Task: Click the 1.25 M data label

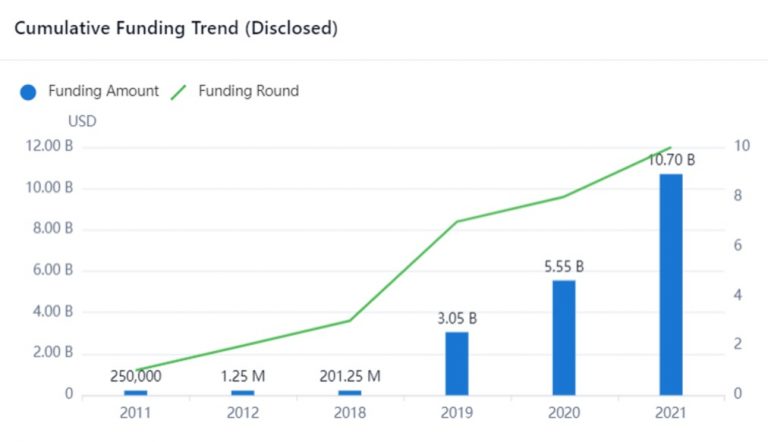Action: click(243, 376)
